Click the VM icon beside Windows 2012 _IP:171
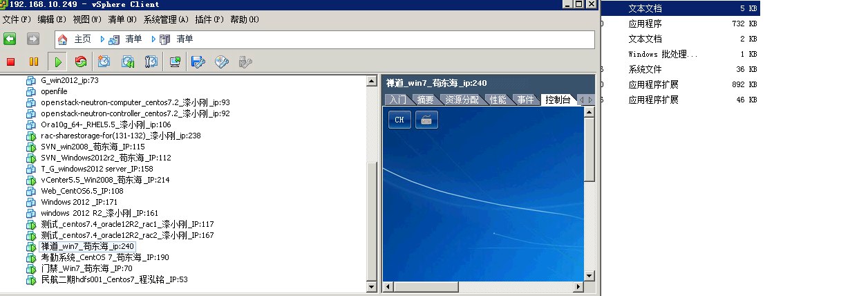This screenshot has width=868, height=296. click(30, 202)
